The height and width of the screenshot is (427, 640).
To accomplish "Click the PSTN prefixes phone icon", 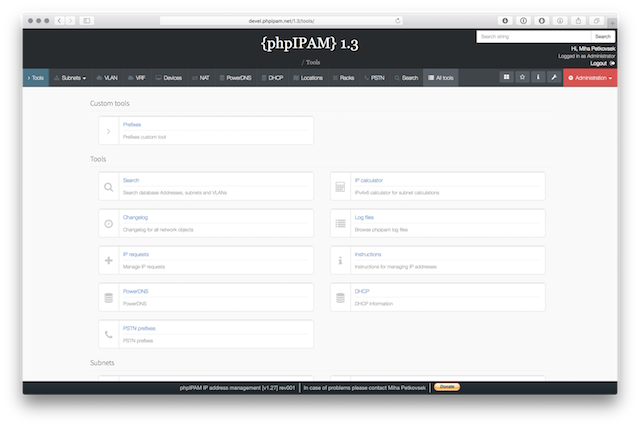I will (x=108, y=334).
